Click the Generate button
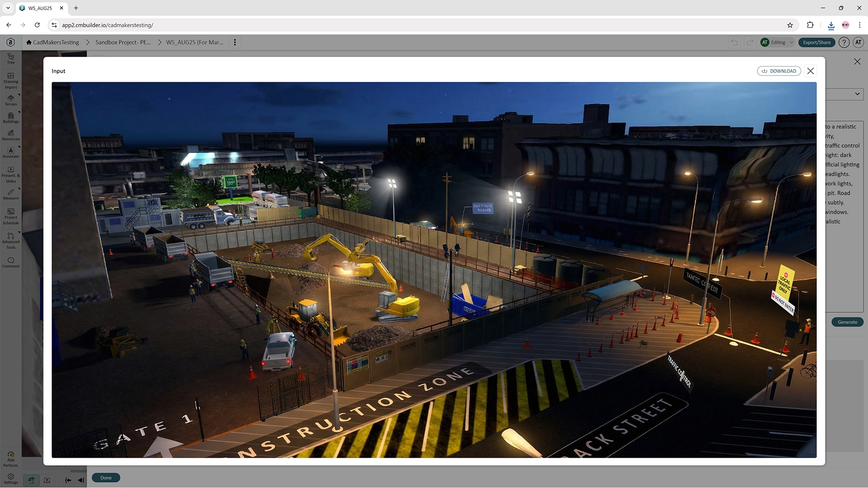This screenshot has height=488, width=868. 847,322
